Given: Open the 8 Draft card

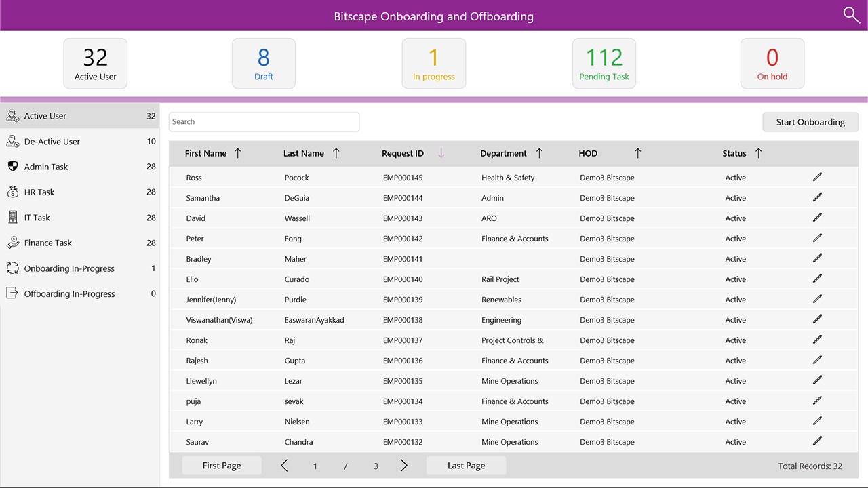Looking at the screenshot, I should 264,63.
